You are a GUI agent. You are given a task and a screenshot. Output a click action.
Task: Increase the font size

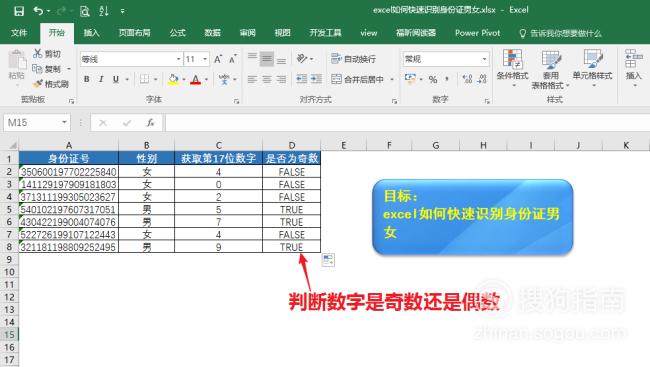pos(218,59)
